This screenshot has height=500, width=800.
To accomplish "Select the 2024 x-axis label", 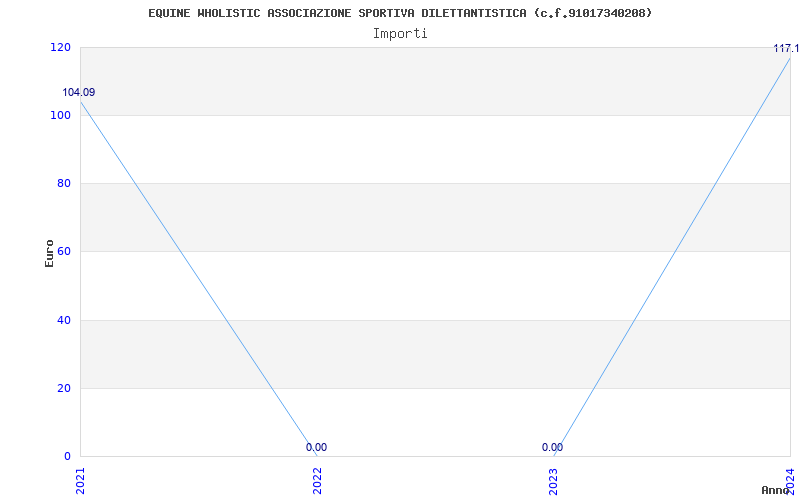I will click(790, 481).
